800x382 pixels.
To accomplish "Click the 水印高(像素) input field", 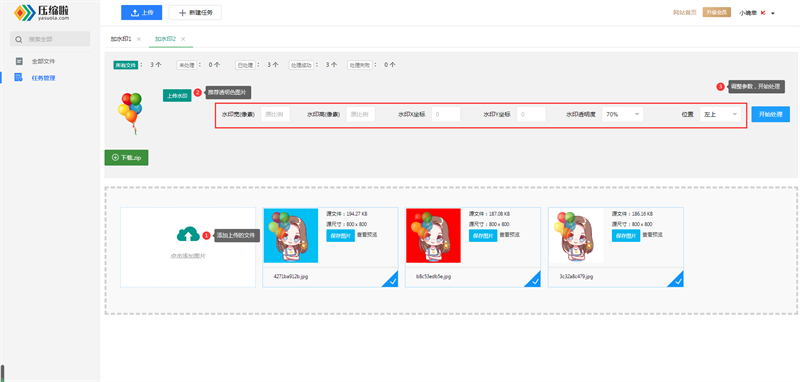I will (360, 115).
